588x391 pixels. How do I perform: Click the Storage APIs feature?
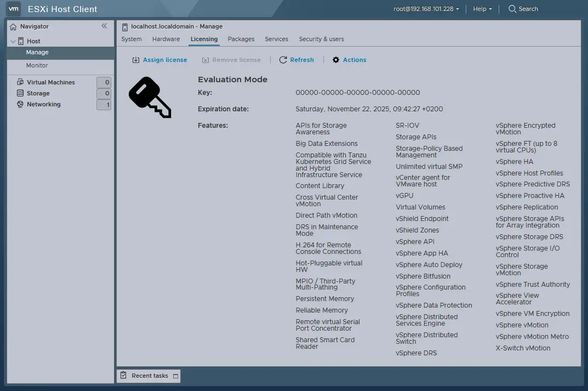tap(416, 137)
